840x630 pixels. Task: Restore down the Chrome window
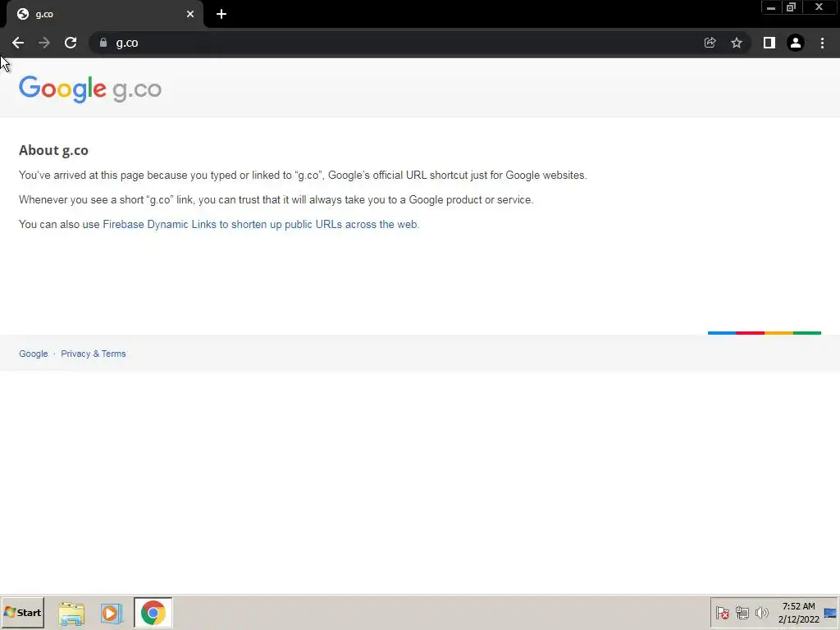click(791, 7)
